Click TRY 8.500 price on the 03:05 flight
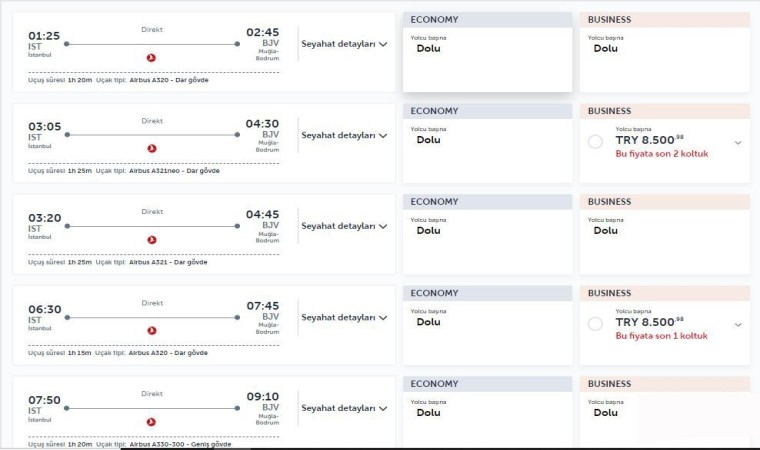760x450 pixels. coord(649,139)
